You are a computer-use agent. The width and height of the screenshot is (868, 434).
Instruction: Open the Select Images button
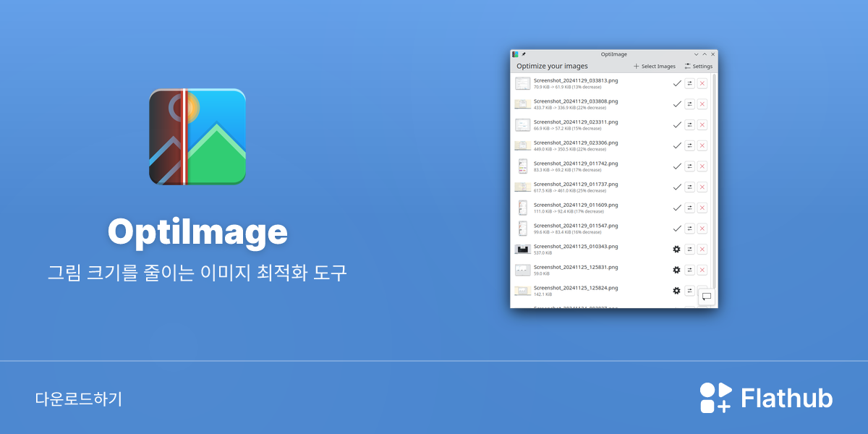(x=655, y=66)
